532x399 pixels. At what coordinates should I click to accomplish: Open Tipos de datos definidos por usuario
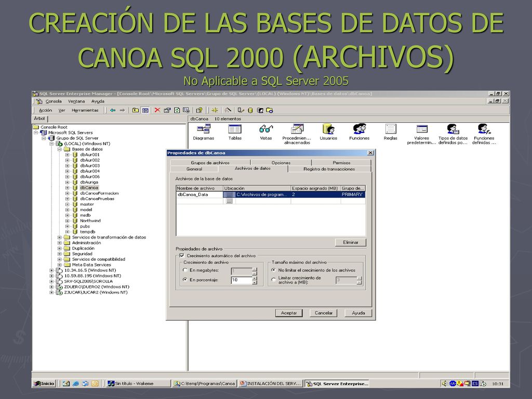coord(453,134)
